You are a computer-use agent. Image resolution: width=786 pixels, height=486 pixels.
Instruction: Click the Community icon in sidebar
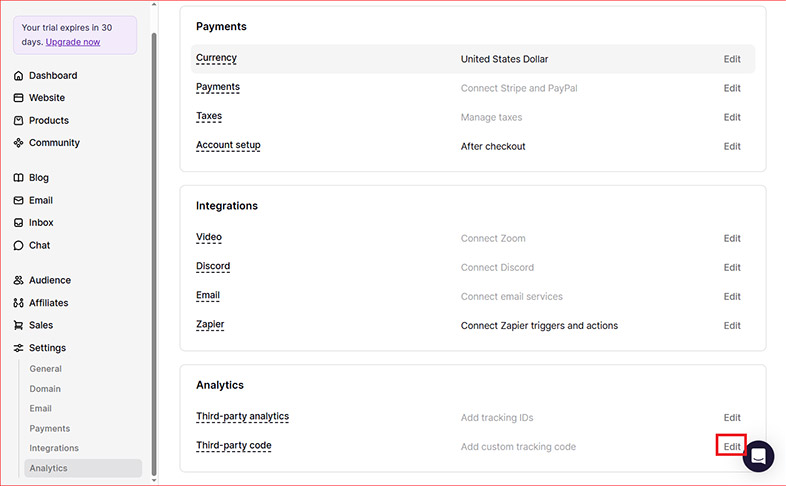(x=19, y=143)
